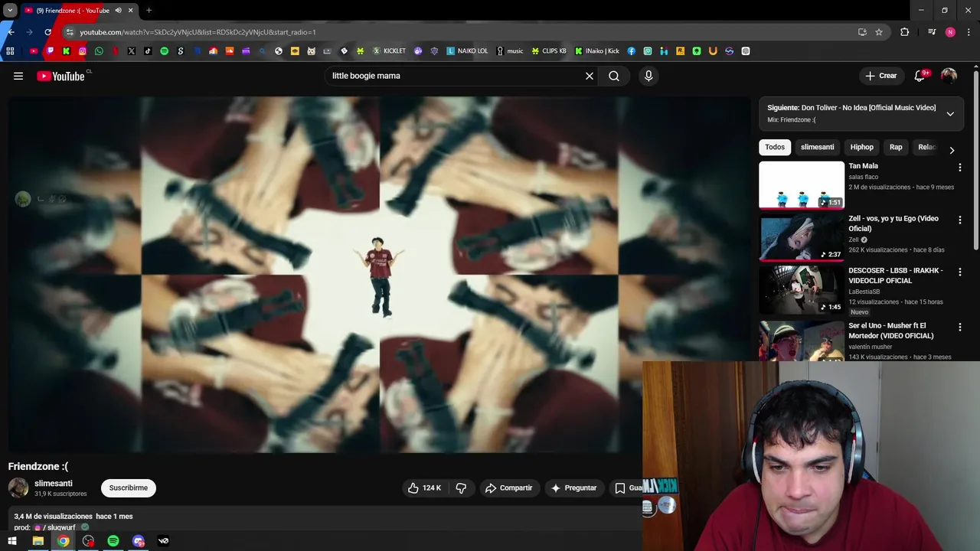Open the Chrome three-dot menu

[968, 32]
